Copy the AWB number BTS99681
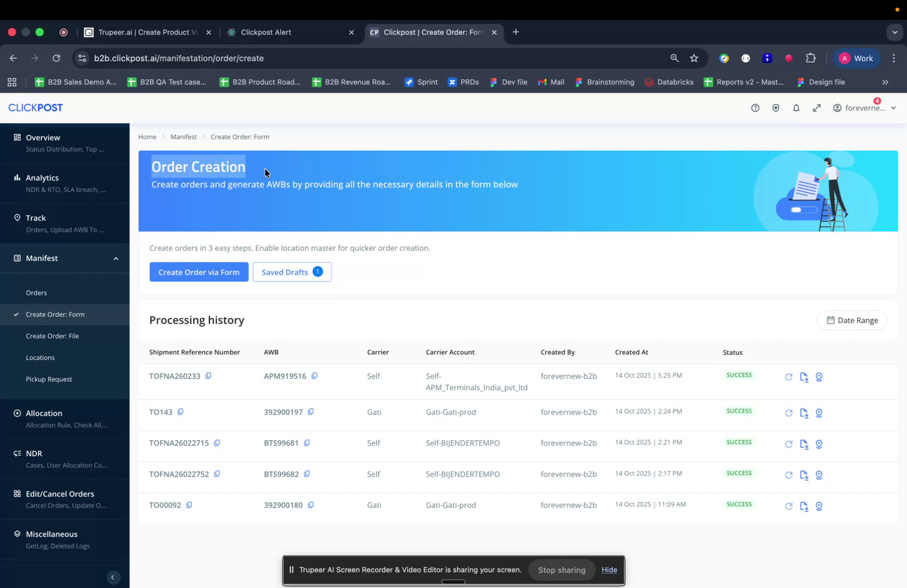The height and width of the screenshot is (588, 907). tap(307, 443)
